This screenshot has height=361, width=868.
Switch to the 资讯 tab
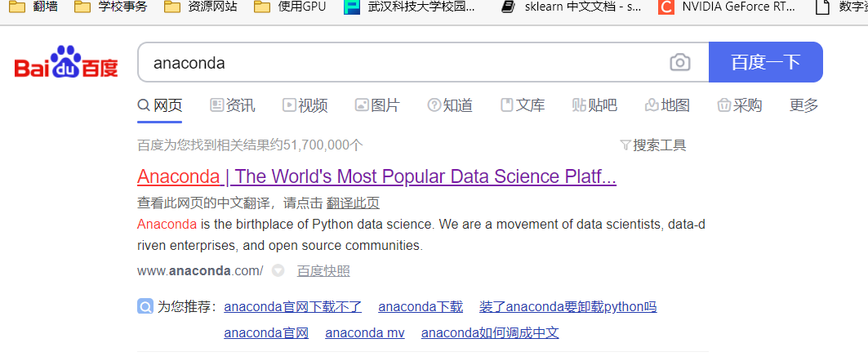tap(233, 105)
